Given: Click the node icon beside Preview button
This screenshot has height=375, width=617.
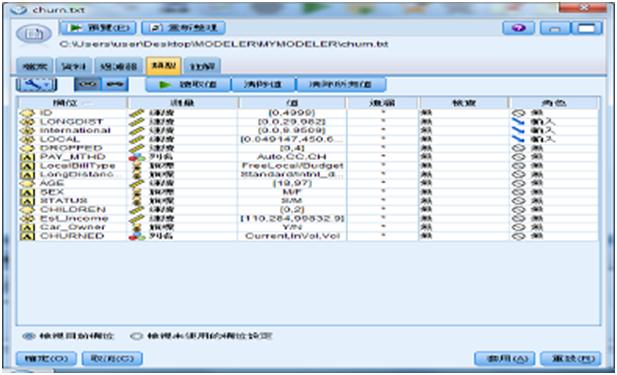Looking at the screenshot, I should (x=34, y=34).
